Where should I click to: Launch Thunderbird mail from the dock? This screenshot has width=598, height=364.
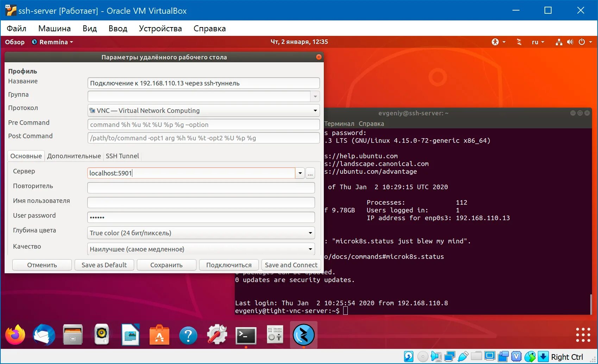coord(44,335)
